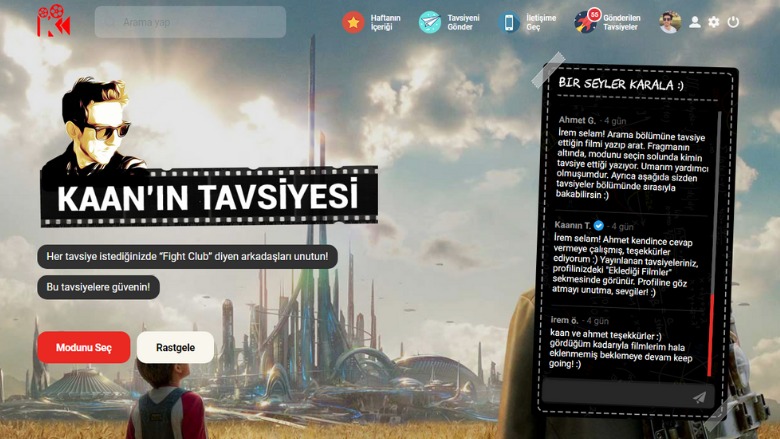Open the 'Gönderilen Tavsiyeler' menu item
This screenshot has height=439, width=780.
(x=621, y=22)
